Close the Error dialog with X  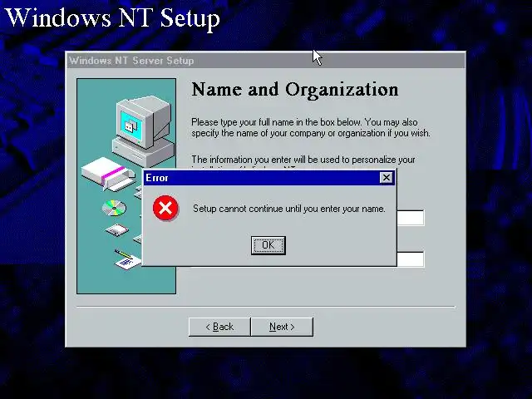point(386,177)
